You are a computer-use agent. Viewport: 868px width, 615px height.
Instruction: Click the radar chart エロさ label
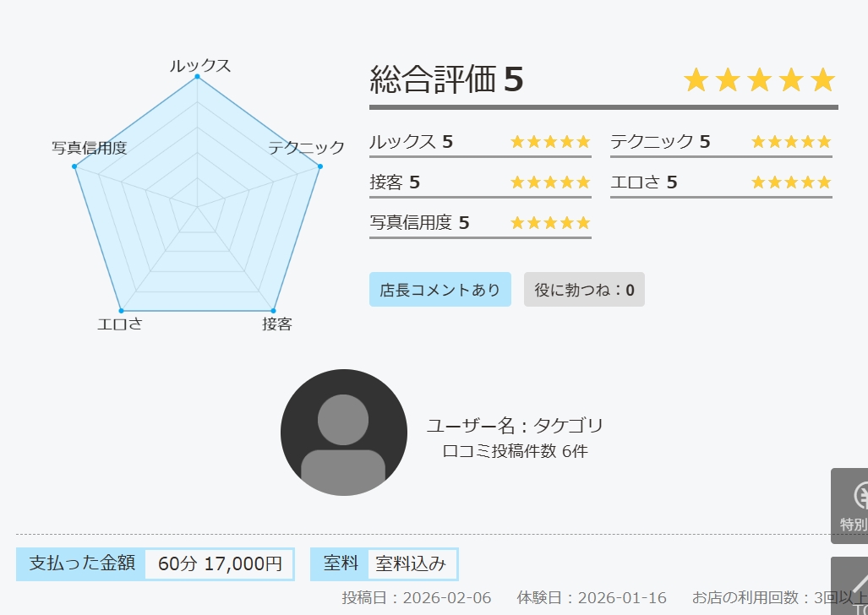(120, 324)
